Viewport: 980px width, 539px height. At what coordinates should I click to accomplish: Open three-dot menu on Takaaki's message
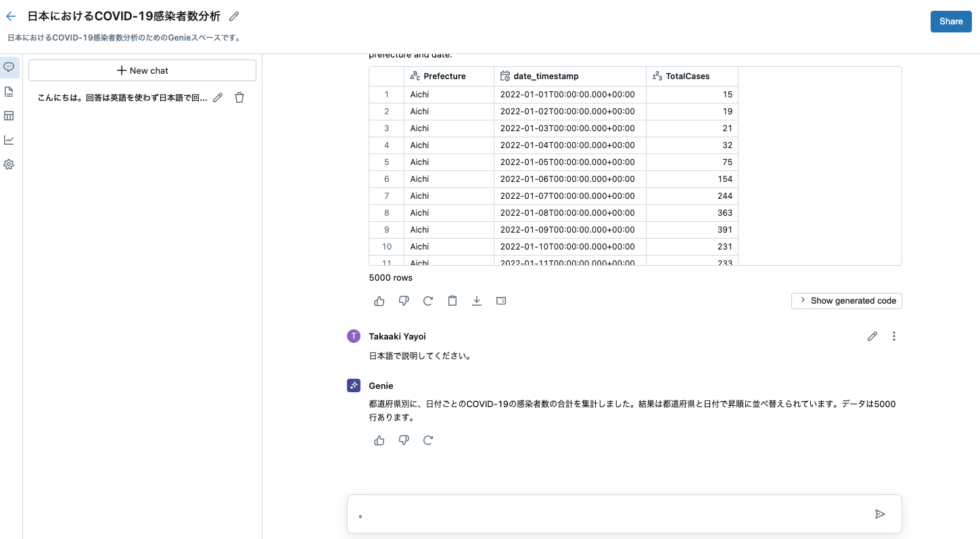click(x=893, y=336)
